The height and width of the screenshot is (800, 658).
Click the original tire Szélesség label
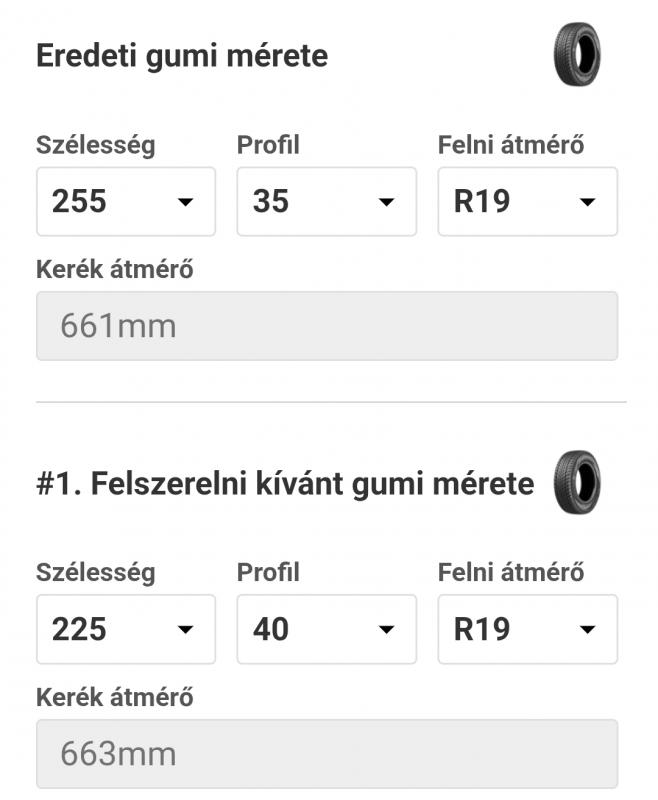pyautogui.click(x=95, y=146)
